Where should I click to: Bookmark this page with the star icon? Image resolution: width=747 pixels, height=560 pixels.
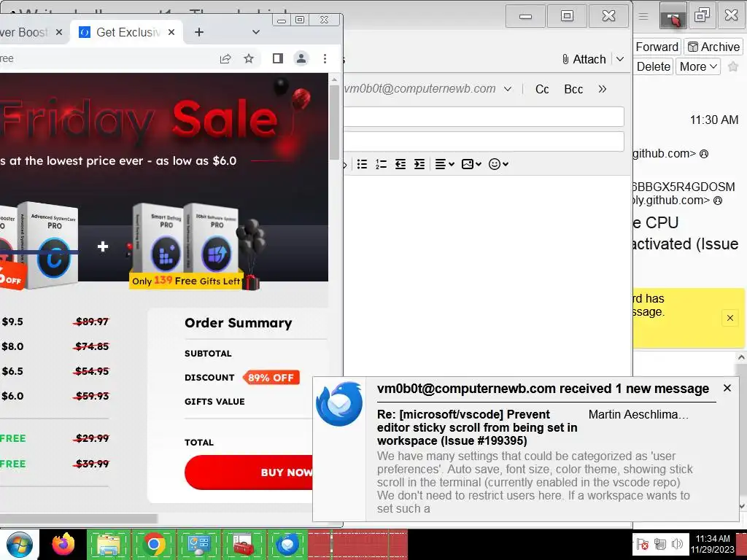click(x=249, y=58)
